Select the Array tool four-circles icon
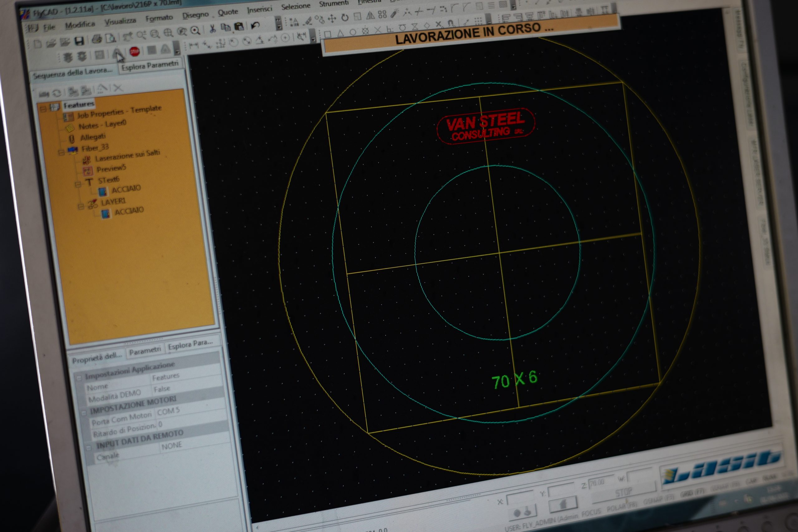 (x=382, y=14)
